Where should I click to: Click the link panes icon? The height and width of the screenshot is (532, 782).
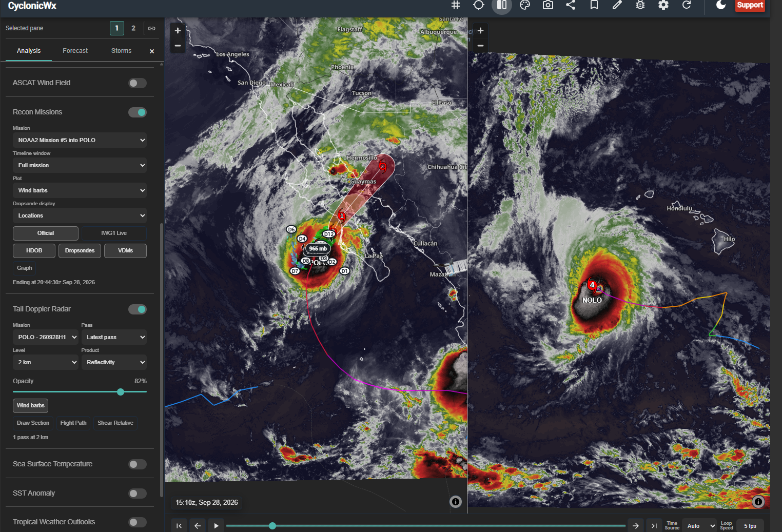coord(151,28)
